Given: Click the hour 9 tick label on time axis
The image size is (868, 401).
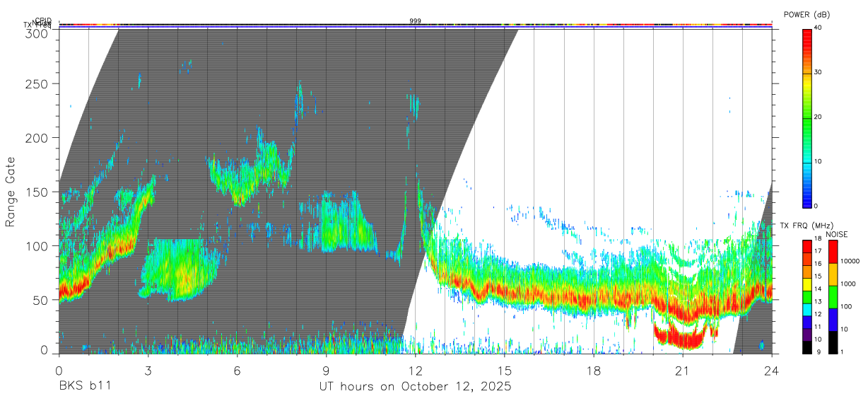Looking at the screenshot, I should pyautogui.click(x=326, y=371).
